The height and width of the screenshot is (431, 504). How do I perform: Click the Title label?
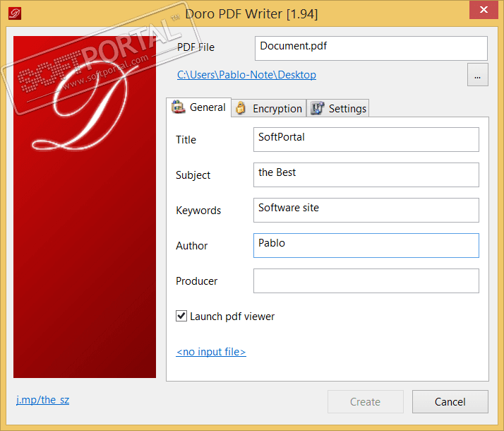[x=186, y=140]
